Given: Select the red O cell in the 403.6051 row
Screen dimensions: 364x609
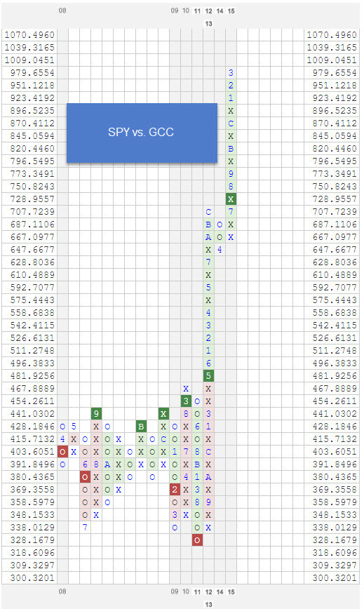Looking at the screenshot, I should click(62, 452).
